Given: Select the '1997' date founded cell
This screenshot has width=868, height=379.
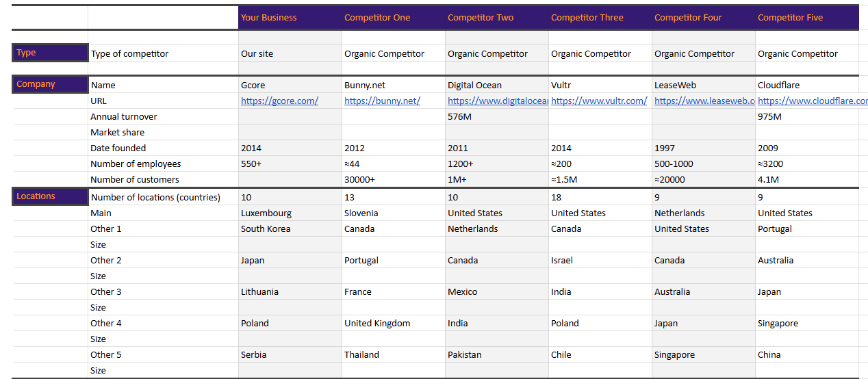Looking at the screenshot, I should pyautogui.click(x=704, y=148).
